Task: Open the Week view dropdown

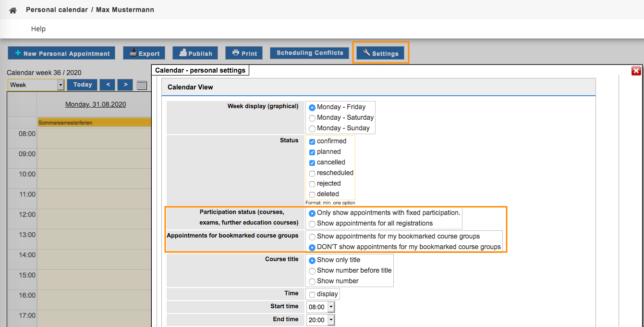Action: point(36,85)
